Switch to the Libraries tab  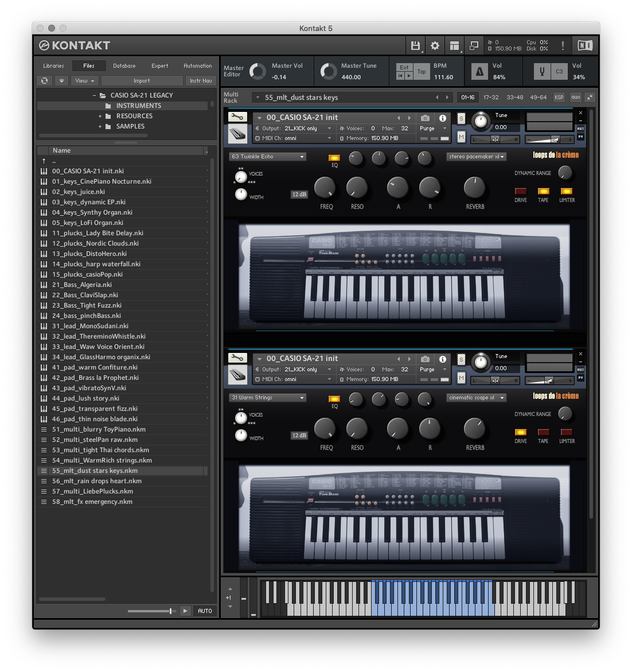pyautogui.click(x=53, y=65)
